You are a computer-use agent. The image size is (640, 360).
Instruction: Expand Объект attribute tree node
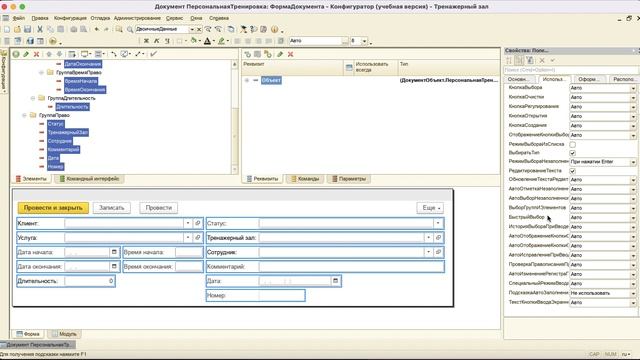(x=247, y=80)
